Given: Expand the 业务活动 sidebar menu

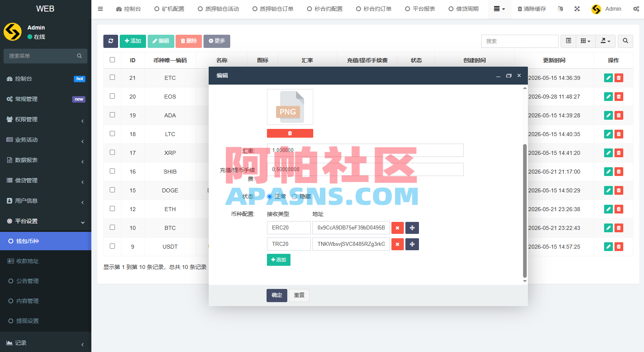Looking at the screenshot, I should point(45,140).
